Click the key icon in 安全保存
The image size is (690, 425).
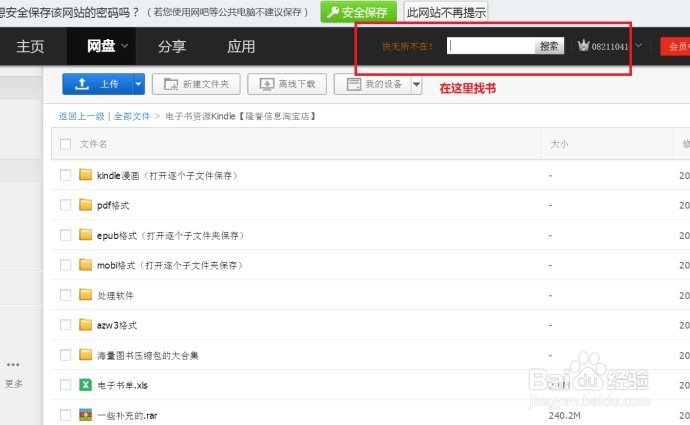pos(333,12)
